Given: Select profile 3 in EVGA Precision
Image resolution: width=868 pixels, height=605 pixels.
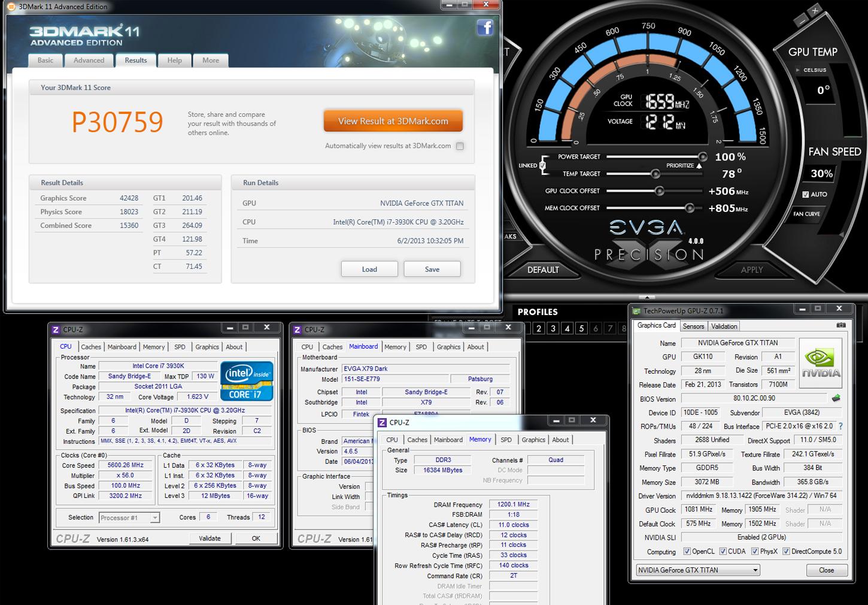Looking at the screenshot, I should (553, 328).
